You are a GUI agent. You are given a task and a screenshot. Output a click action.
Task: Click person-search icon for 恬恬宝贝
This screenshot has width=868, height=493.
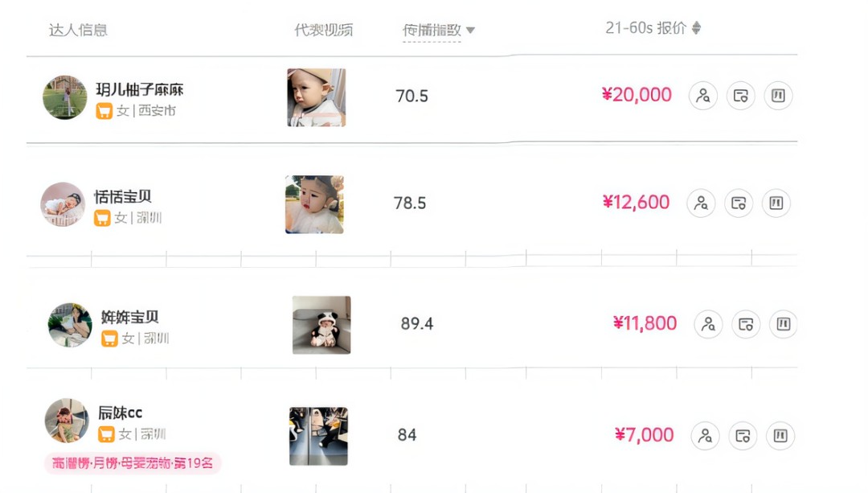(701, 203)
